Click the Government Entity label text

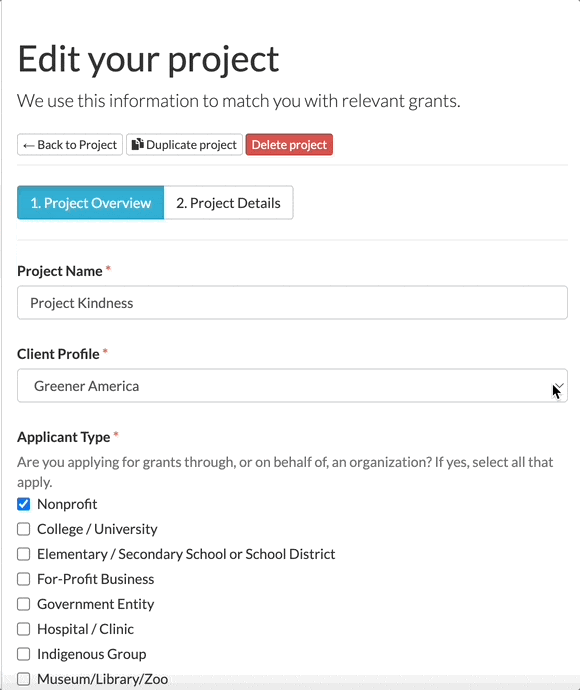coord(95,605)
